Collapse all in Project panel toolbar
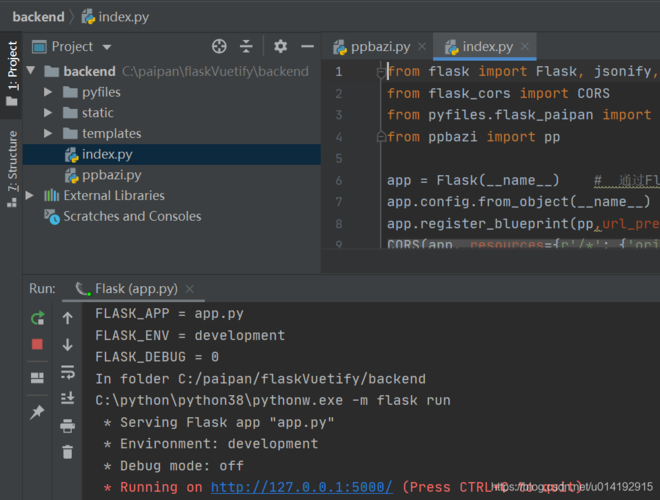 pyautogui.click(x=247, y=47)
